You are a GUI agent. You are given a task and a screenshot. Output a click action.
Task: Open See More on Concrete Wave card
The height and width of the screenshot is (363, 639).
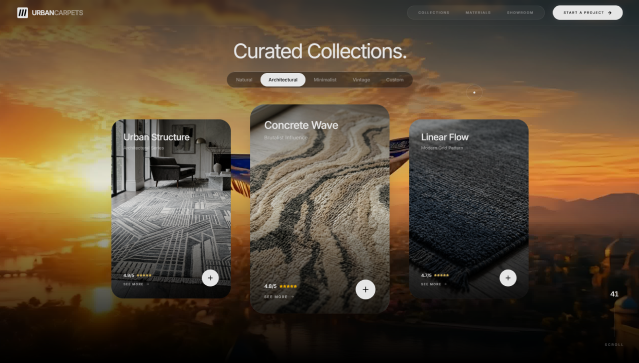click(x=279, y=297)
